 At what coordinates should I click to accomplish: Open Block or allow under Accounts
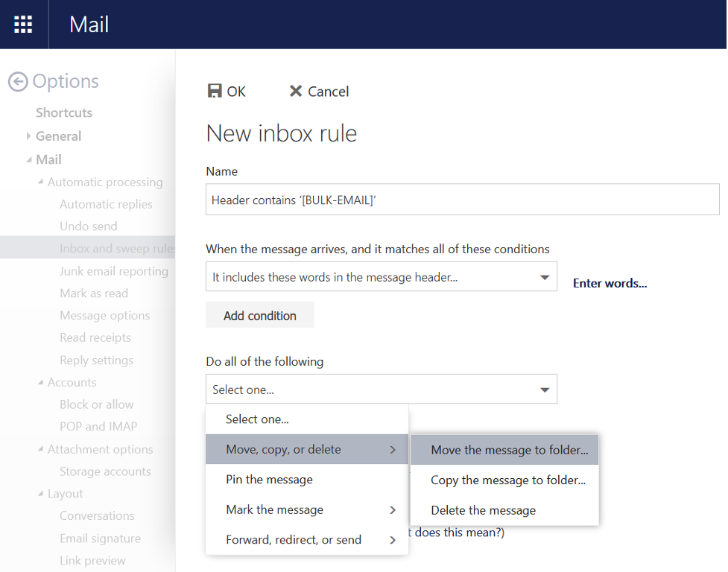tap(97, 404)
